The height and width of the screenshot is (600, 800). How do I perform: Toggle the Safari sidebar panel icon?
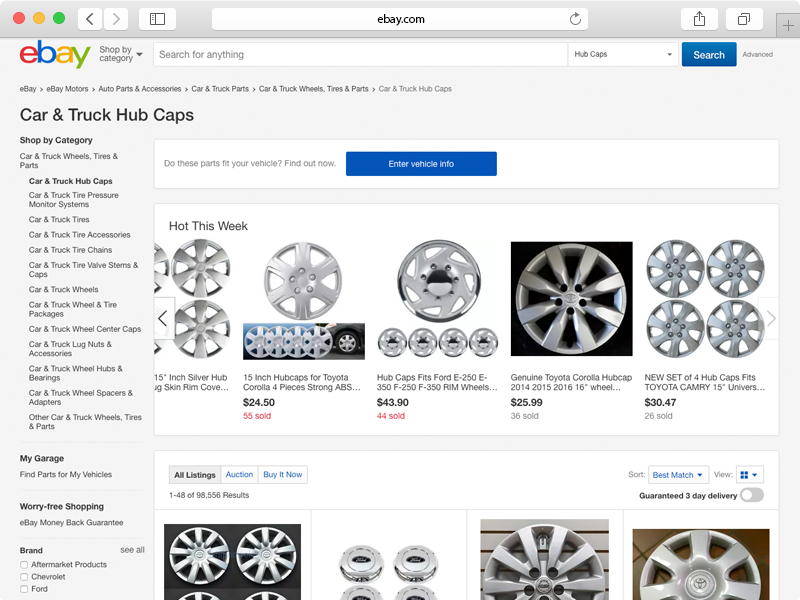click(x=157, y=19)
